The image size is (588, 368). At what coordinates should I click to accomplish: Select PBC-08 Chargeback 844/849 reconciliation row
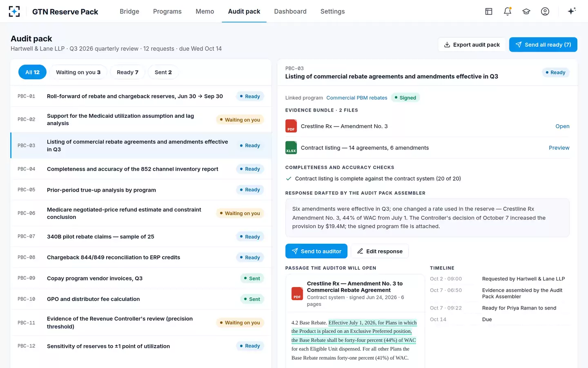(x=141, y=258)
